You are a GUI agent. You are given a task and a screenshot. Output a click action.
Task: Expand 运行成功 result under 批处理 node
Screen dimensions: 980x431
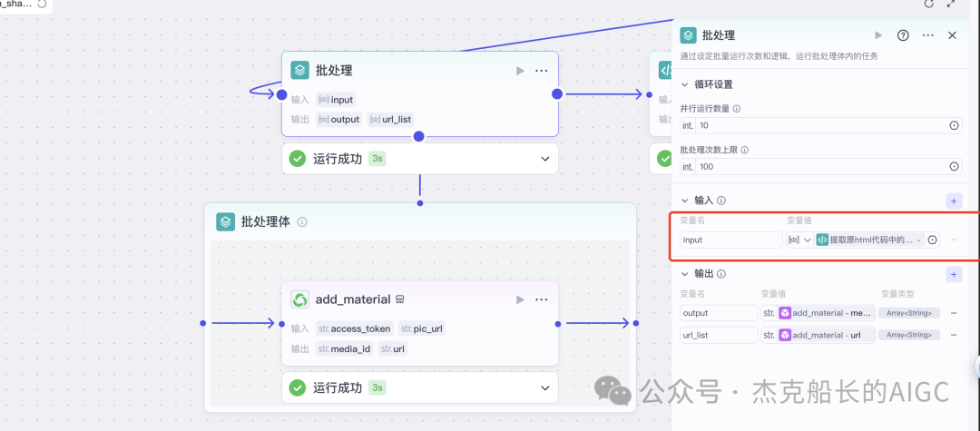coord(544,160)
